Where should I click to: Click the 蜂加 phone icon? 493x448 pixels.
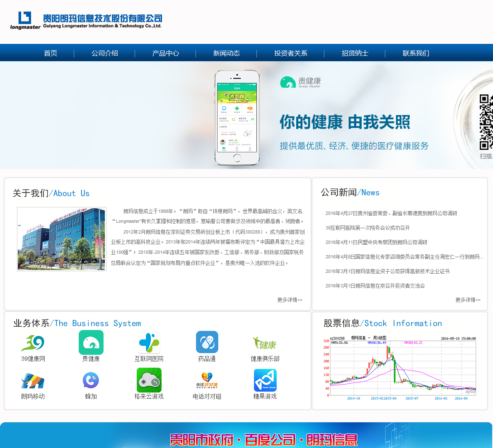coord(91,380)
